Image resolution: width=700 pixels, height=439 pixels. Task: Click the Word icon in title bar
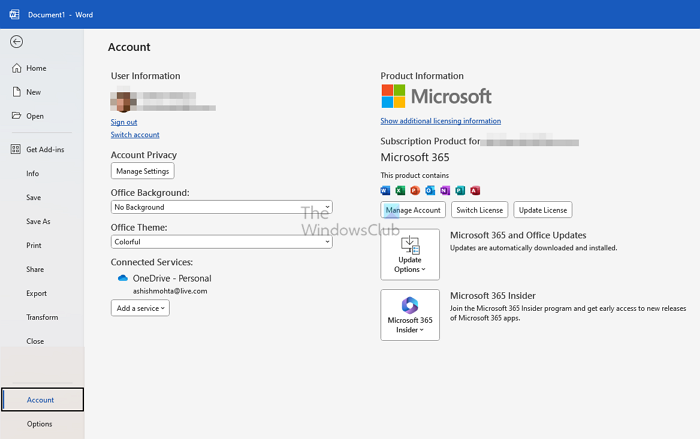pyautogui.click(x=14, y=14)
